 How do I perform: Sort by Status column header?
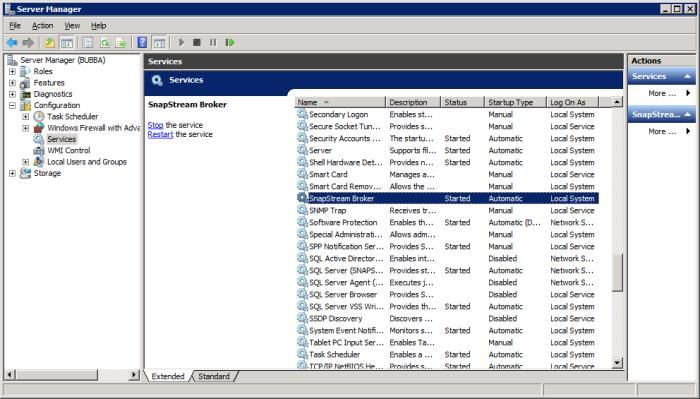click(462, 102)
